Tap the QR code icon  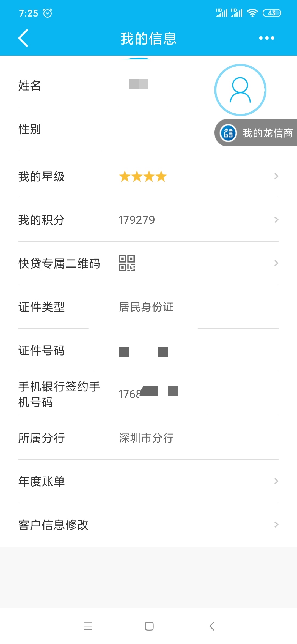click(x=127, y=263)
